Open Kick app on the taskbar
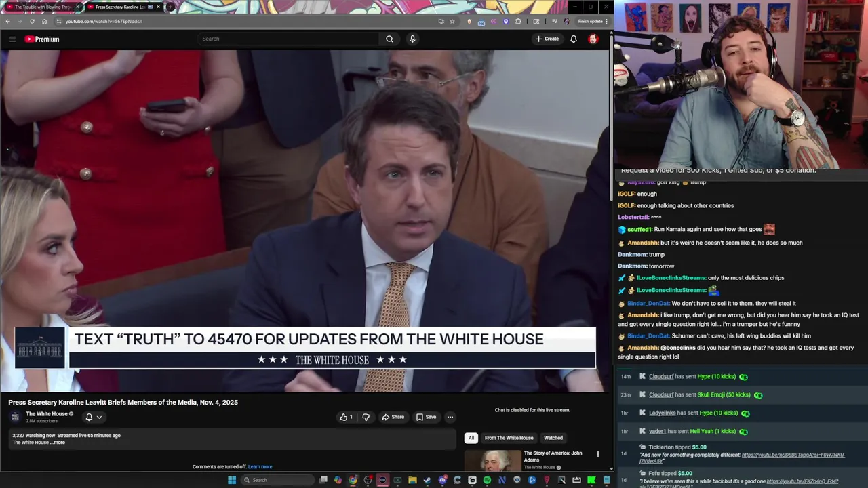 tap(591, 480)
